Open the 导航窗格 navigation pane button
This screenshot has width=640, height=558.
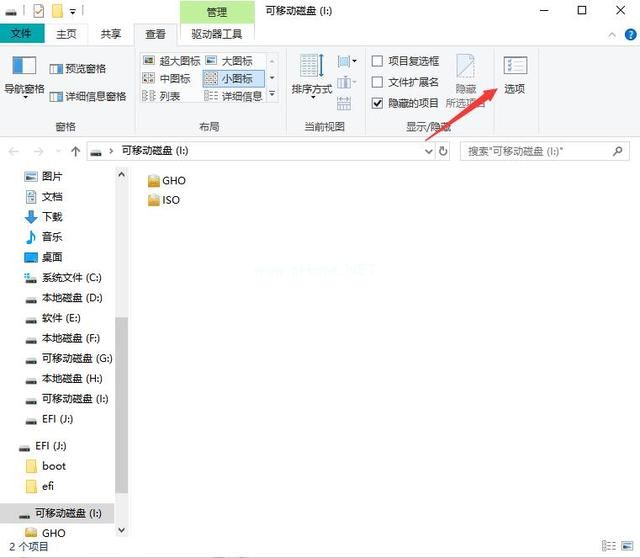tap(24, 75)
